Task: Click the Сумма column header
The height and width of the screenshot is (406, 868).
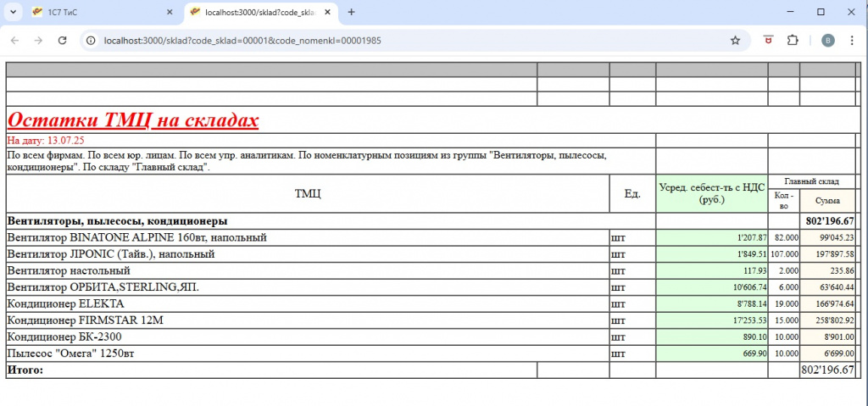Action: [827, 201]
